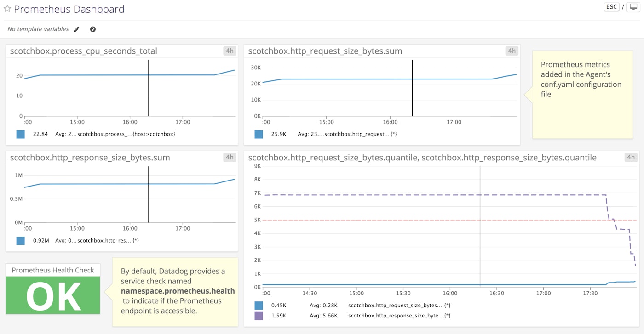Click the 25.9K value in request sum legend
The image size is (644, 334).
279,134
